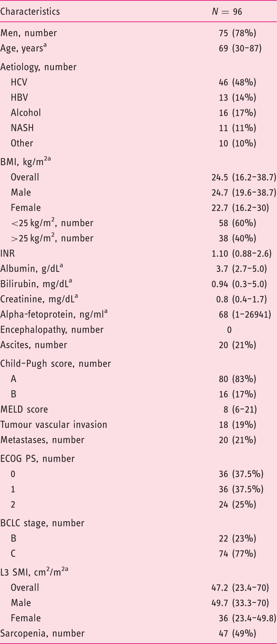Select the Sarcopenia value 47 (49%)
Image resolution: width=277 pixels, height=644 pixels.
237,634
